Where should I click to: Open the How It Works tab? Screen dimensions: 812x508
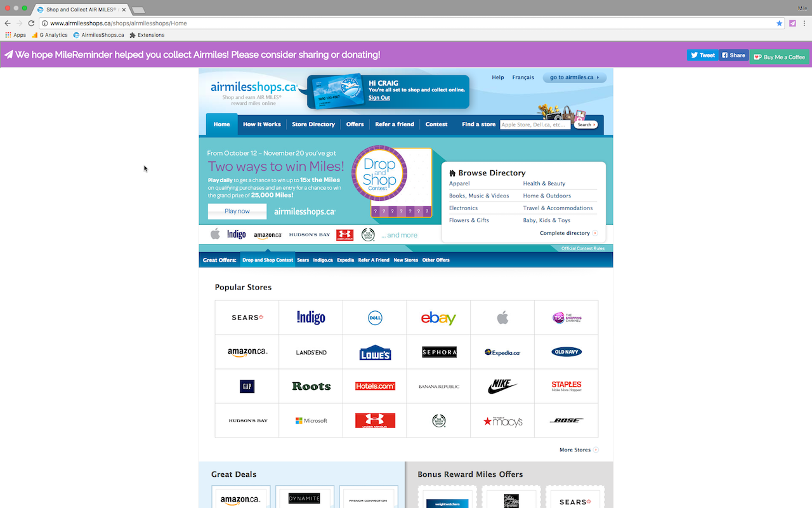point(262,124)
